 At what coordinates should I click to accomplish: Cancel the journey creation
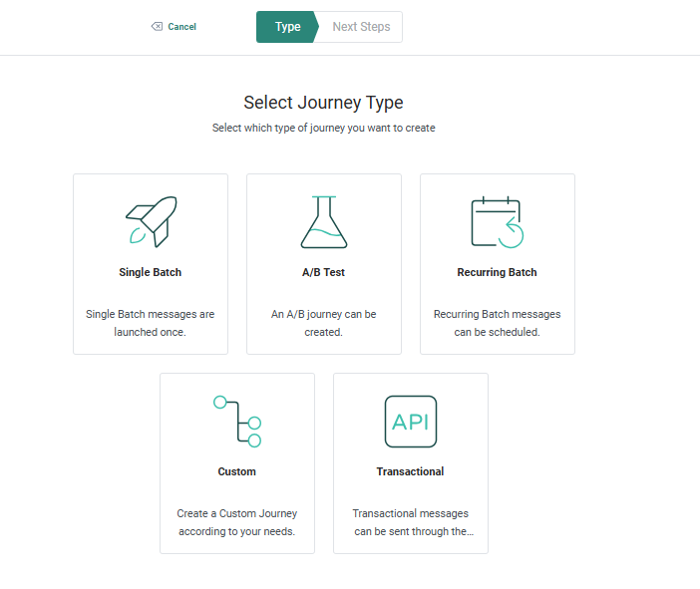[x=181, y=27]
